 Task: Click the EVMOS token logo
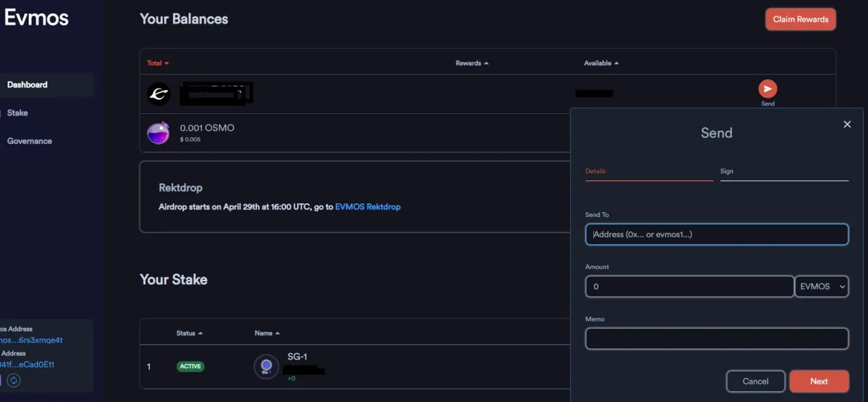pos(159,94)
